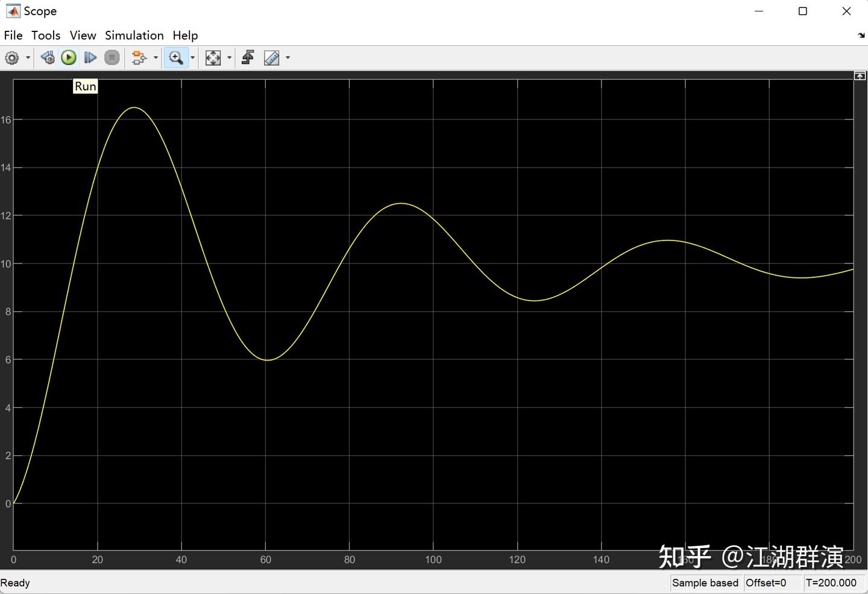Screen dimensions: 868x594
Task: Click the maximize axes icon above the plot
Action: pos(860,75)
